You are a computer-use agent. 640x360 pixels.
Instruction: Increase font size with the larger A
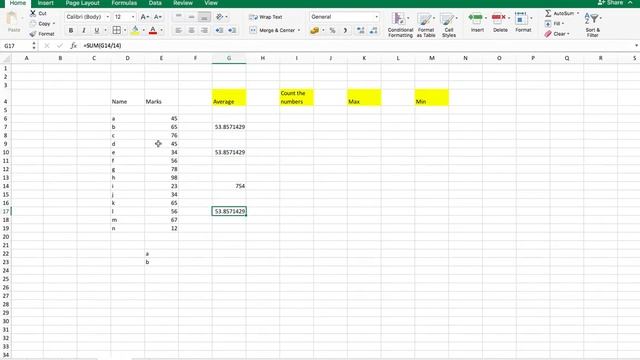click(144, 17)
